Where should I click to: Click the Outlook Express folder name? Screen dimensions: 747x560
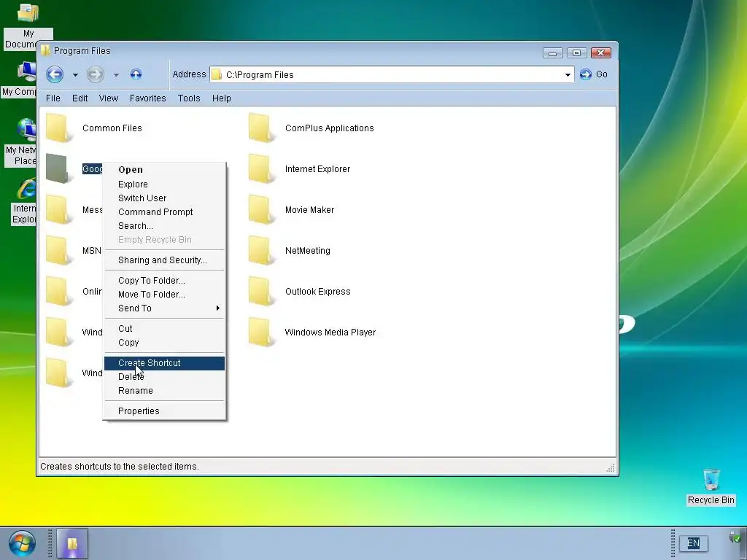coord(317,292)
